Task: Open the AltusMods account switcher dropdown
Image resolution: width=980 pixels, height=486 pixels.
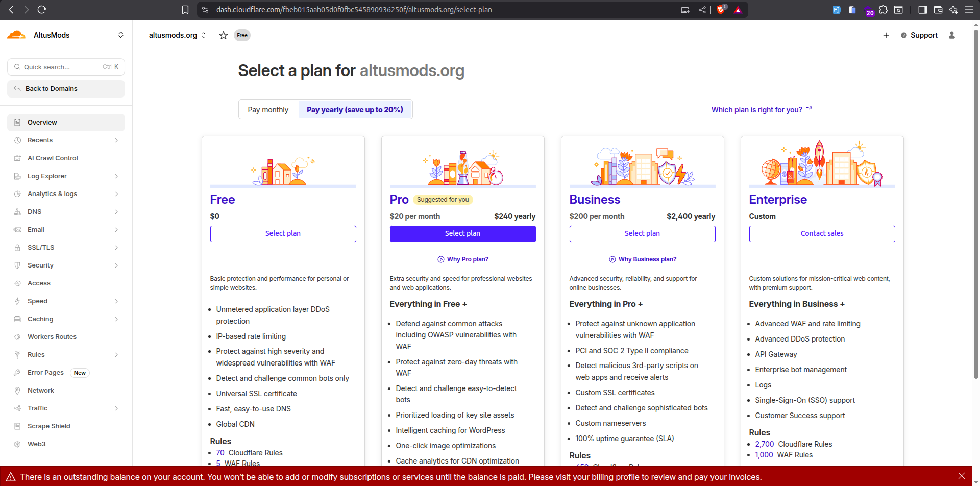Action: (121, 35)
